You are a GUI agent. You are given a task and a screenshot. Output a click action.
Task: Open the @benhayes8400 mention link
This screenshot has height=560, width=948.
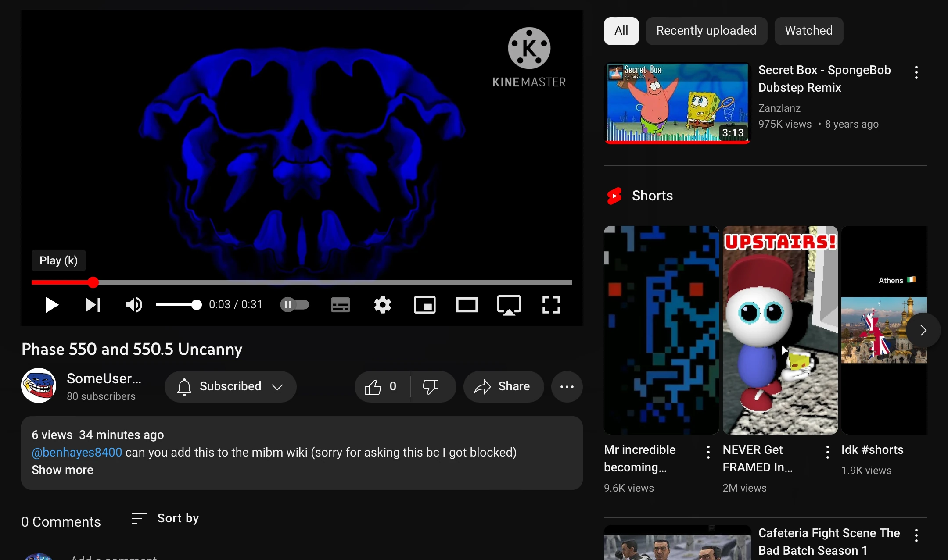77,453
